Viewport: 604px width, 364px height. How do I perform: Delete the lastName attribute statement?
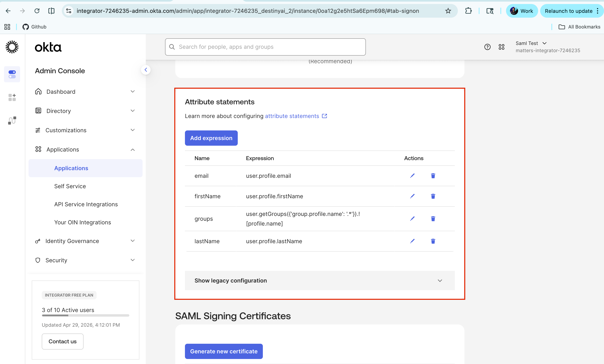coord(433,241)
